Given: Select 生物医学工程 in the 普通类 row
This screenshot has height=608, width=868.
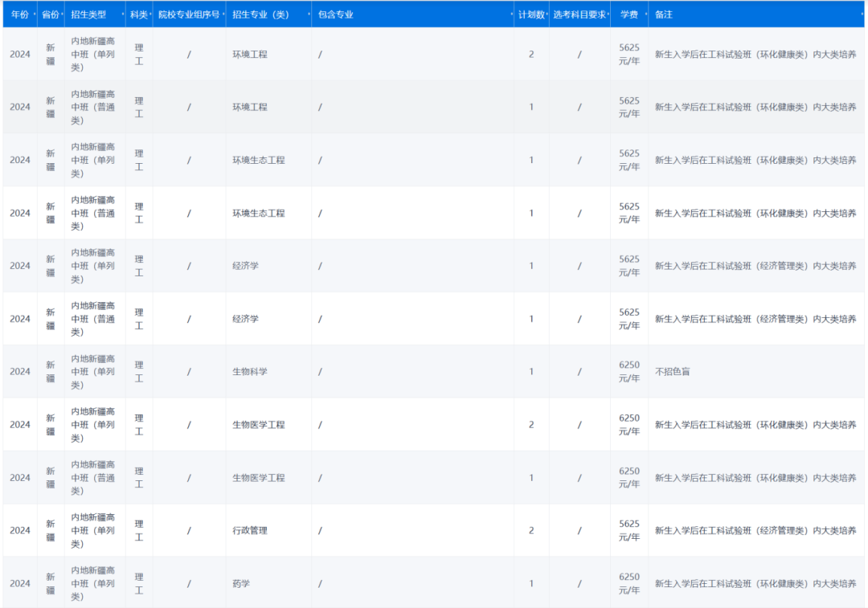Looking at the screenshot, I should pyautogui.click(x=259, y=478).
